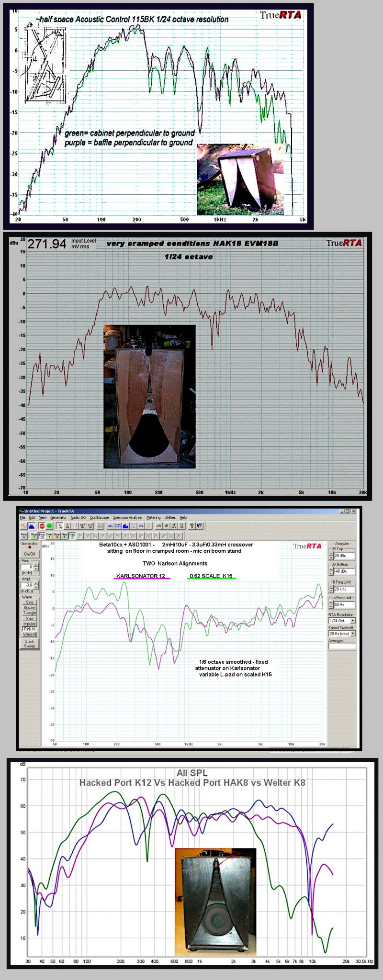Click the dB Bottom stepper arrows
This screenshot has height=980, width=383.
tap(331, 571)
